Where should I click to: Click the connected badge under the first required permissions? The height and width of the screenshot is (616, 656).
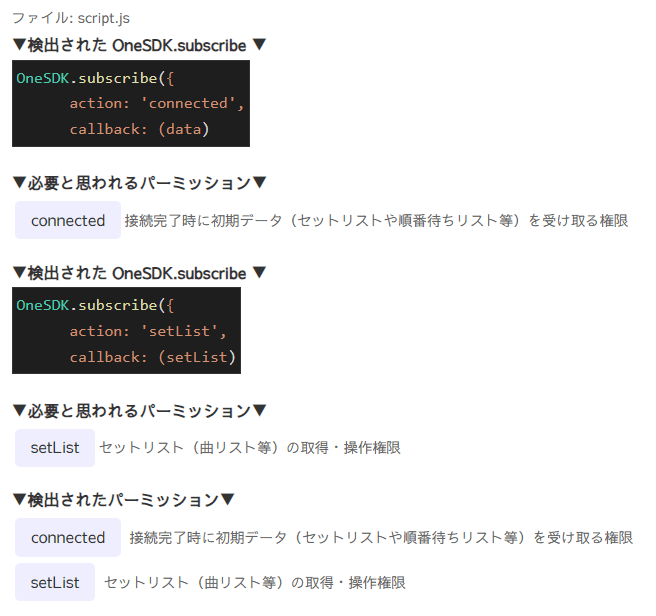click(x=68, y=220)
